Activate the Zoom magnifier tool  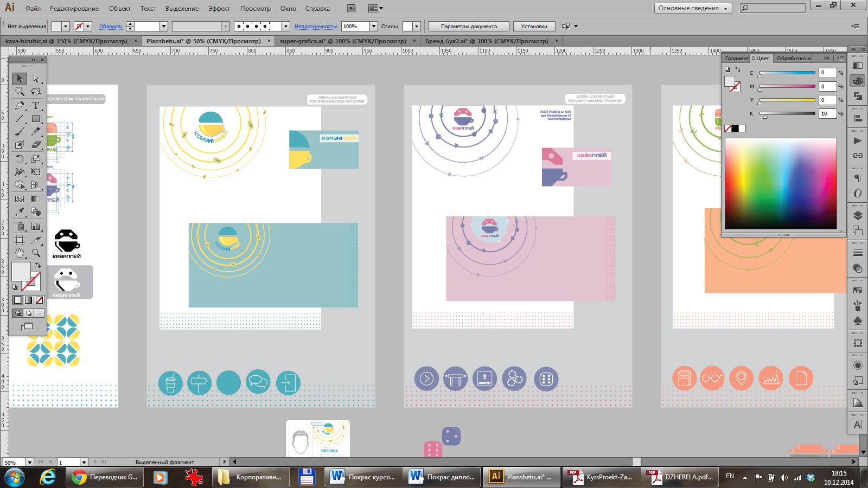pyautogui.click(x=36, y=253)
